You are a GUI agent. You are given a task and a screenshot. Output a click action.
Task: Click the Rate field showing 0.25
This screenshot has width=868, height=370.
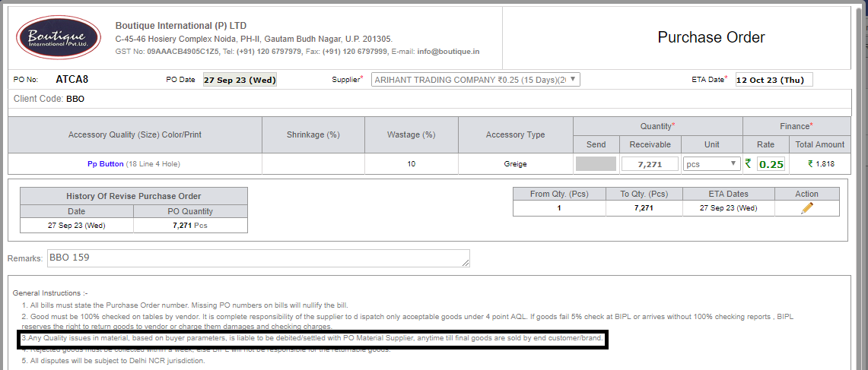771,164
